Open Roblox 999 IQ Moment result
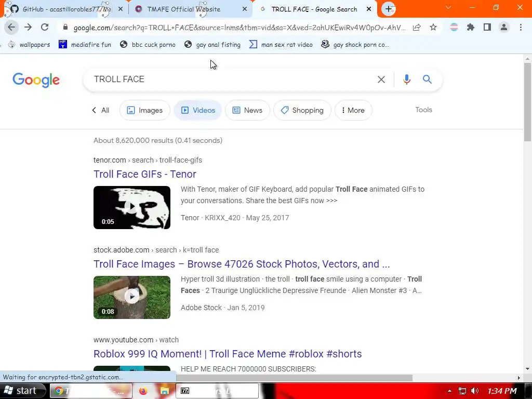532x399 pixels. pos(228,354)
